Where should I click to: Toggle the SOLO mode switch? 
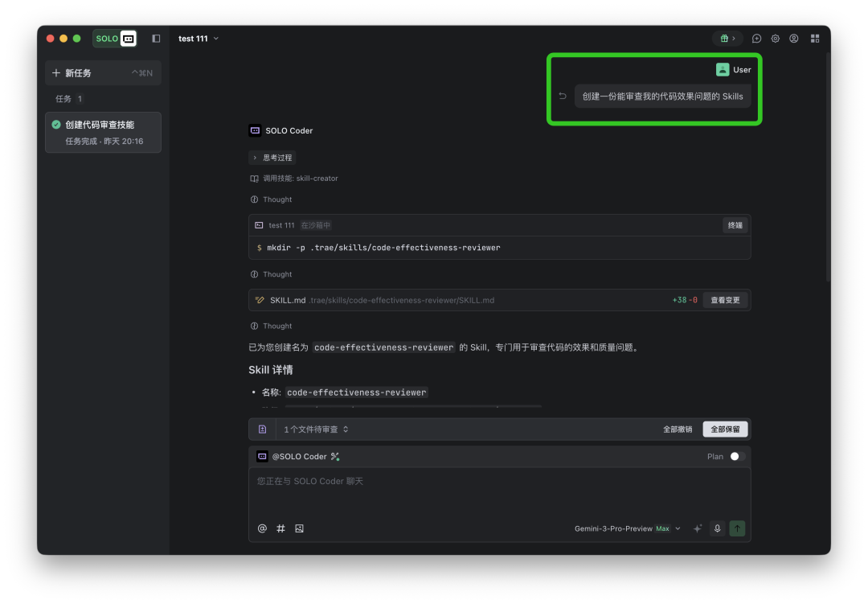click(x=115, y=39)
